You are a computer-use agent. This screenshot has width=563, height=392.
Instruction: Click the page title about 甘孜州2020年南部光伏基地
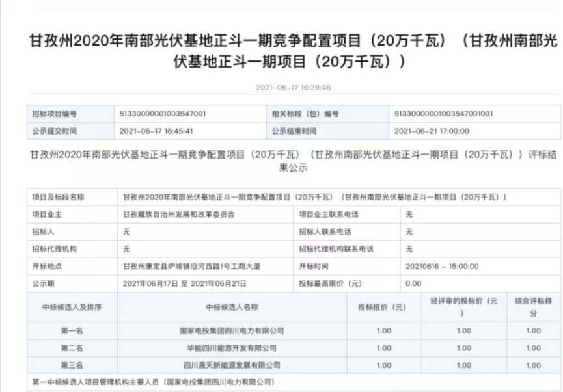(x=294, y=51)
